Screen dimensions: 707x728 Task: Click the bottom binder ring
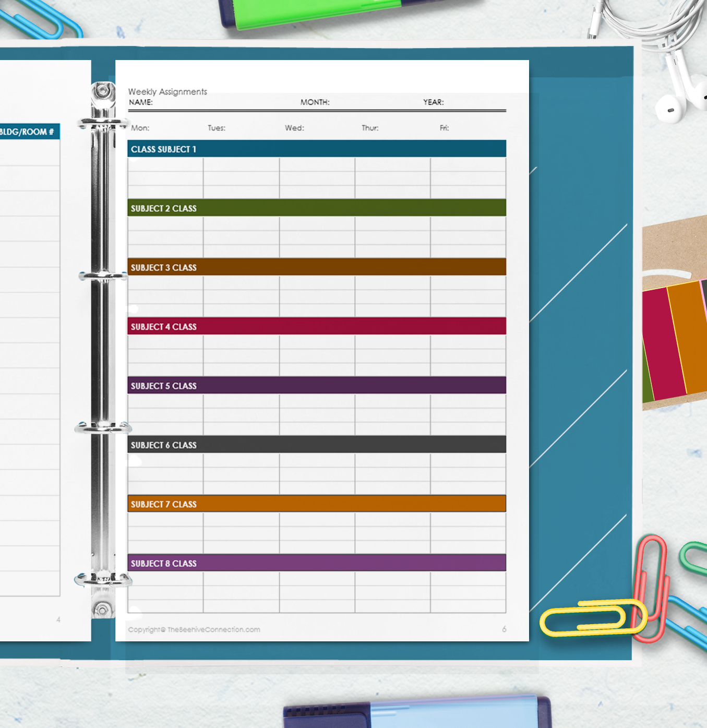click(x=103, y=579)
